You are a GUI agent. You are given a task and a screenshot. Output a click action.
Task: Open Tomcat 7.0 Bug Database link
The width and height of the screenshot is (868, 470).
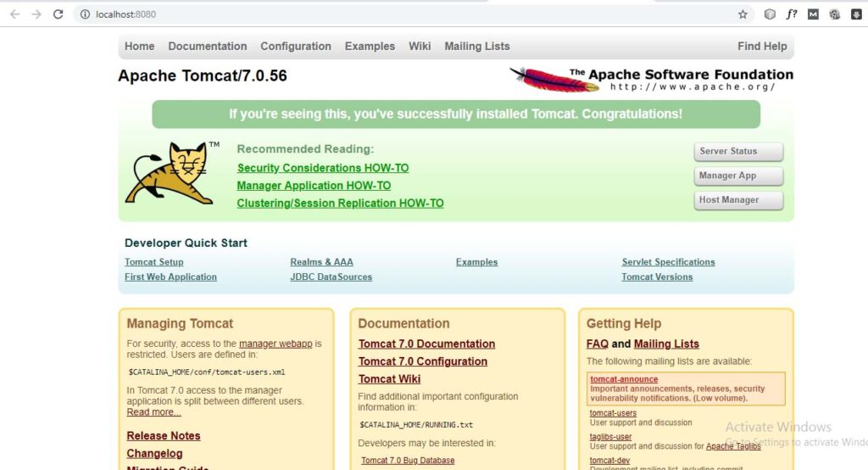click(x=408, y=461)
